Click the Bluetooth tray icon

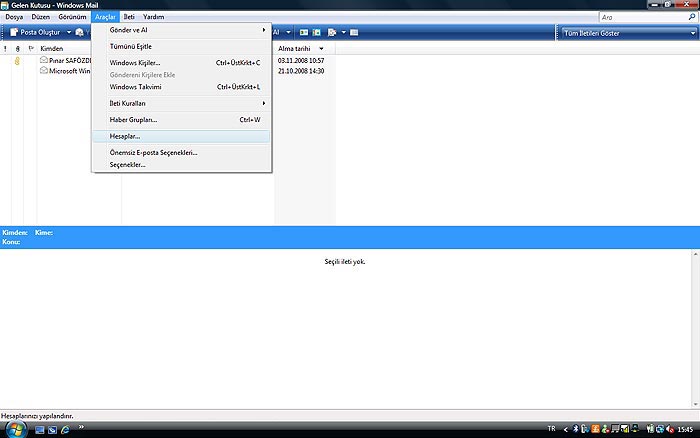[x=576, y=429]
